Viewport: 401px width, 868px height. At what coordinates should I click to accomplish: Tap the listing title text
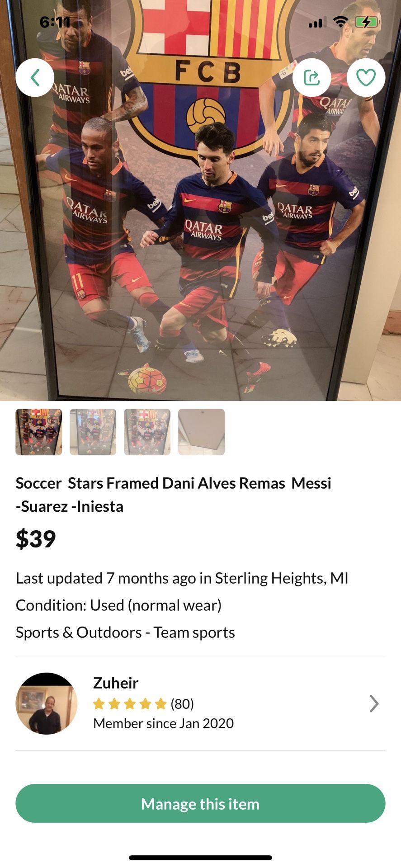(173, 495)
